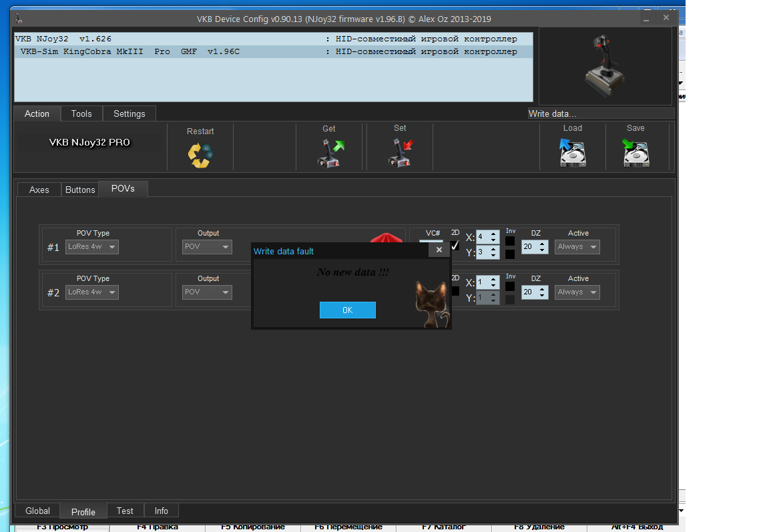The image size is (769, 532).
Task: Switch to the Global bottom tab
Action: (38, 511)
